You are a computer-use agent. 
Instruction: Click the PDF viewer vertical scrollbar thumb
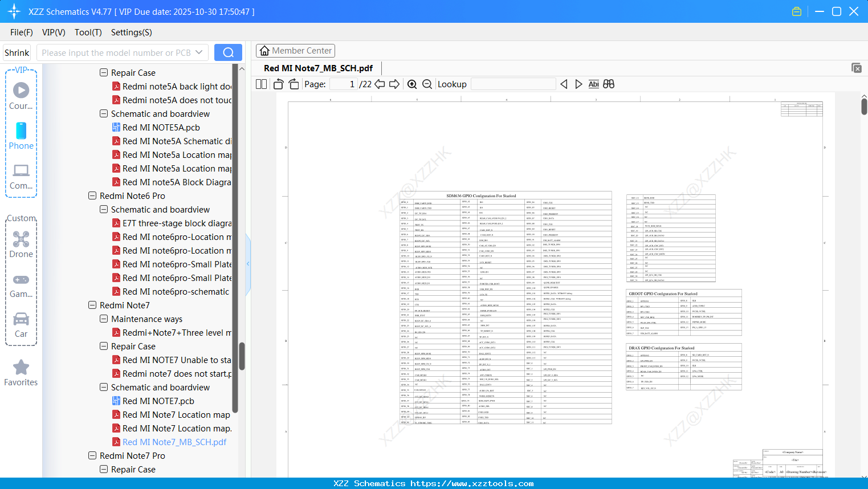click(x=864, y=106)
